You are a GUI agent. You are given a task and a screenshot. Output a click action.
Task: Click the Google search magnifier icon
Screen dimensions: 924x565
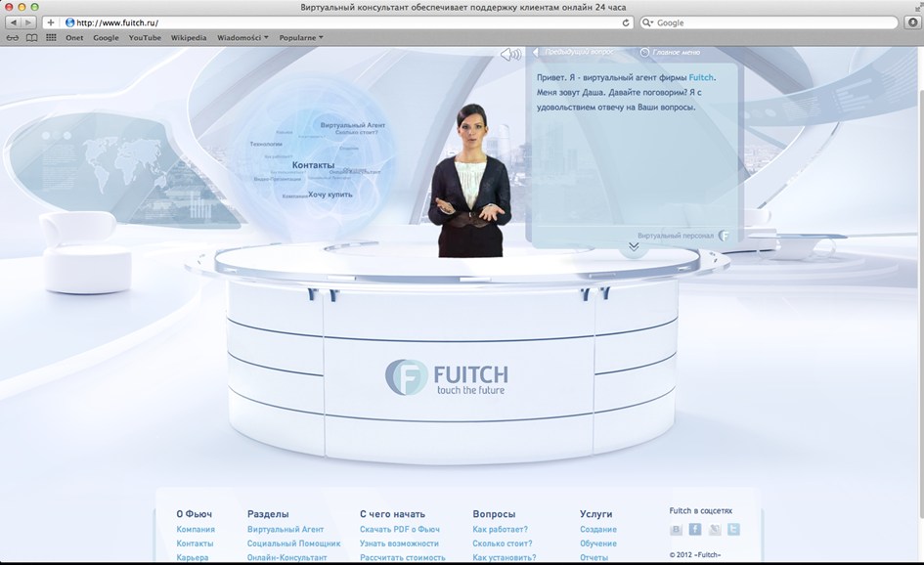point(647,22)
